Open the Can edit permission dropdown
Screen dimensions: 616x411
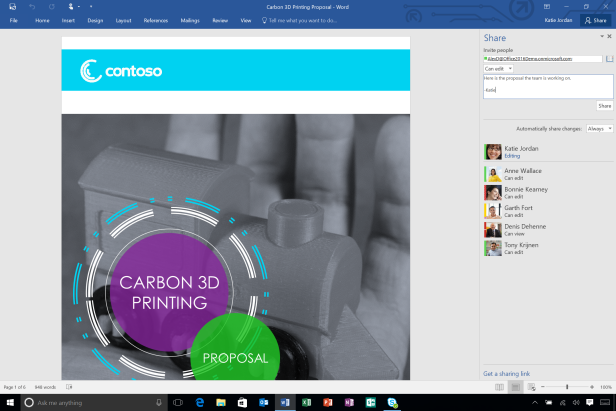click(498, 69)
